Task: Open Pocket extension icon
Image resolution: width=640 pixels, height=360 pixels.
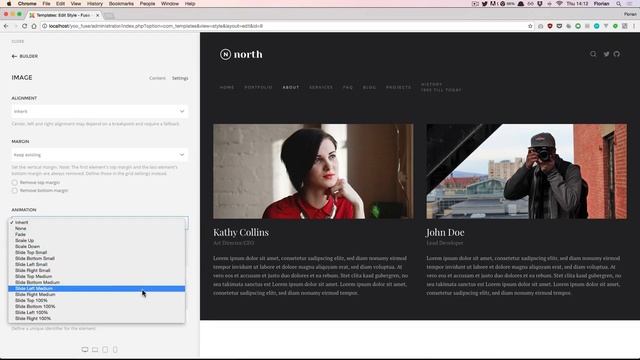Action: (559, 26)
